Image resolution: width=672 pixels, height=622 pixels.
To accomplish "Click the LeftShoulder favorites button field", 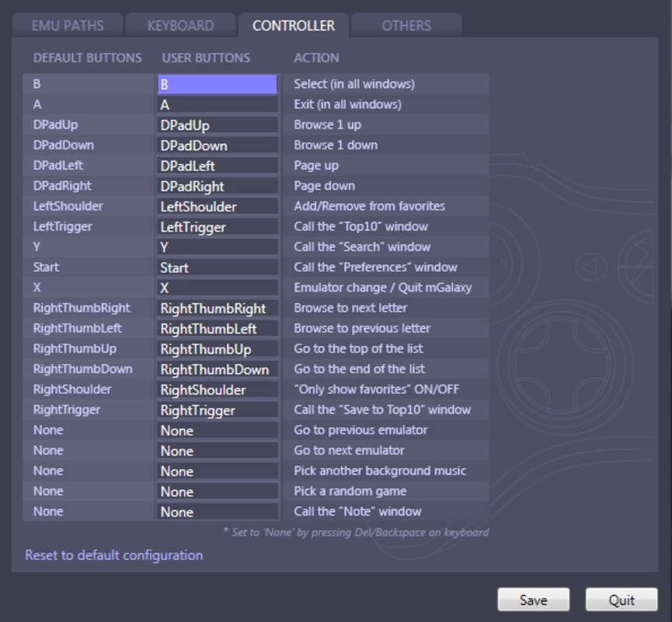I will [218, 206].
